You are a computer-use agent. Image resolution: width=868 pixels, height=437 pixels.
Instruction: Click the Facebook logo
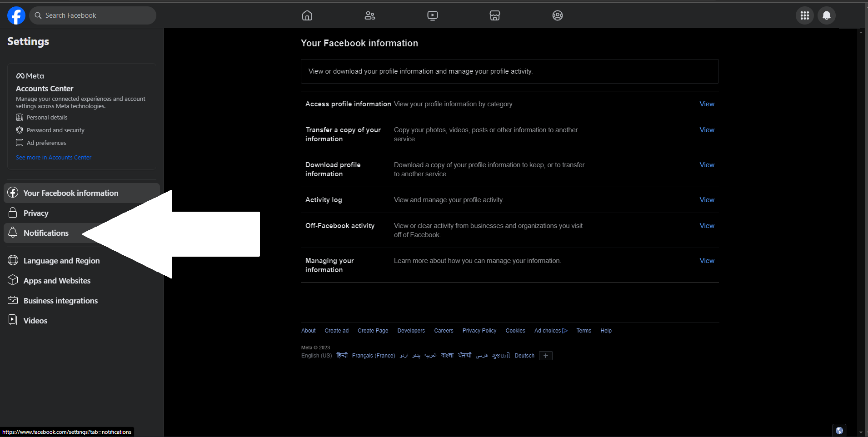16,15
